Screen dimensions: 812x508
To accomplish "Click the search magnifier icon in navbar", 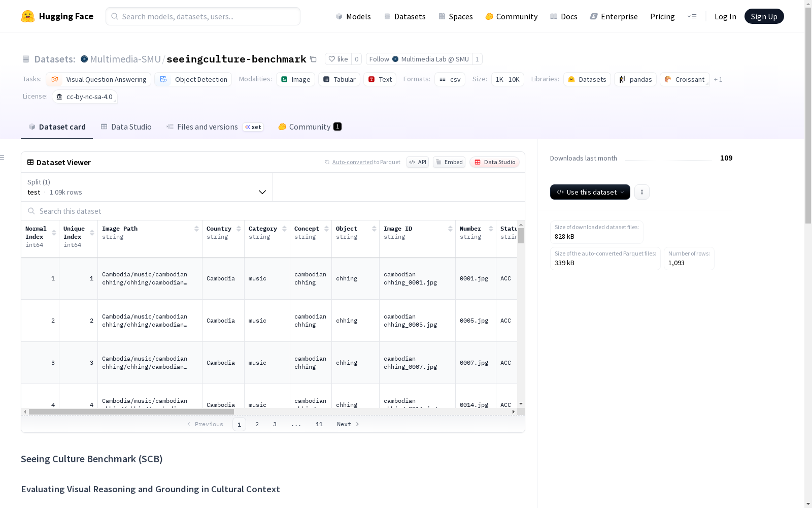I will point(115,16).
